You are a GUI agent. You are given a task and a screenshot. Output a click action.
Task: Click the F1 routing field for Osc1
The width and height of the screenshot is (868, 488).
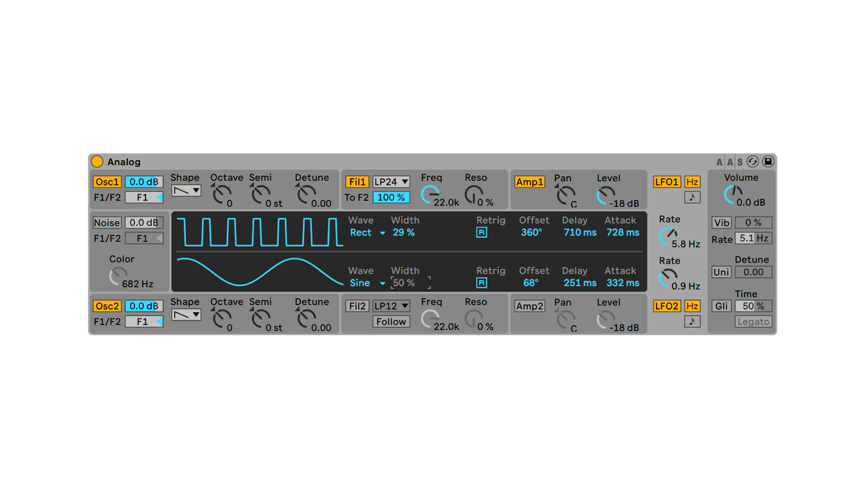[x=144, y=197]
